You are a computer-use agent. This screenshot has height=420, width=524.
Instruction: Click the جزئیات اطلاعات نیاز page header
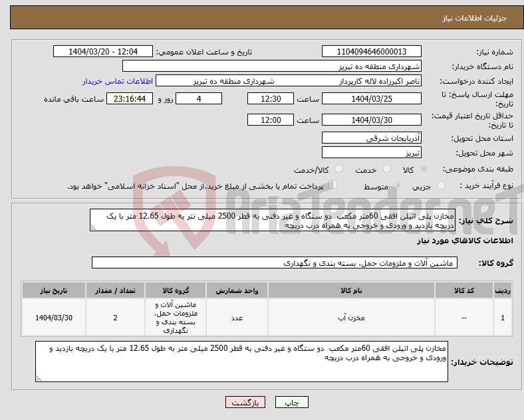pos(475,18)
